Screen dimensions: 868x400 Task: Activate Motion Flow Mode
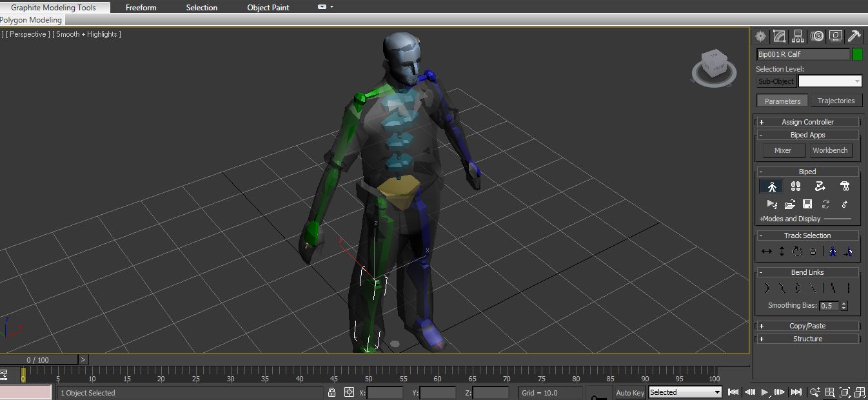(x=820, y=186)
